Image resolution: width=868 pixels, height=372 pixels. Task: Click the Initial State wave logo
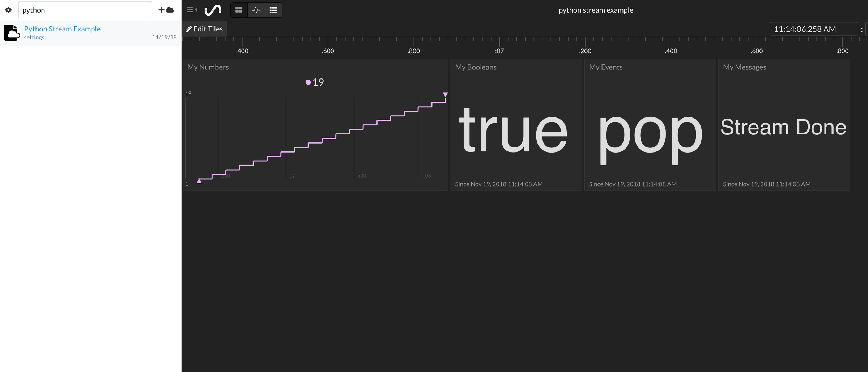point(213,10)
